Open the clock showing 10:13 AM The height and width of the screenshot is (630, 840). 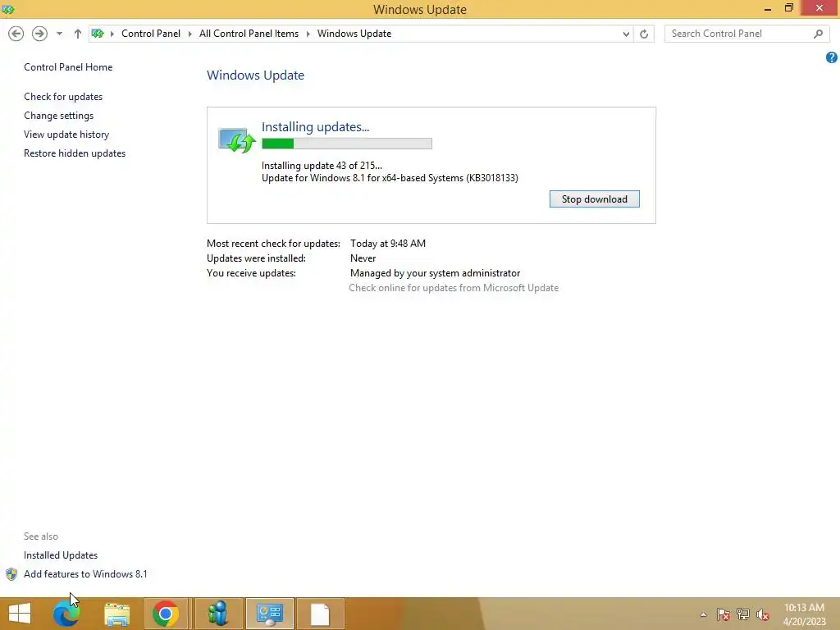[x=804, y=614]
